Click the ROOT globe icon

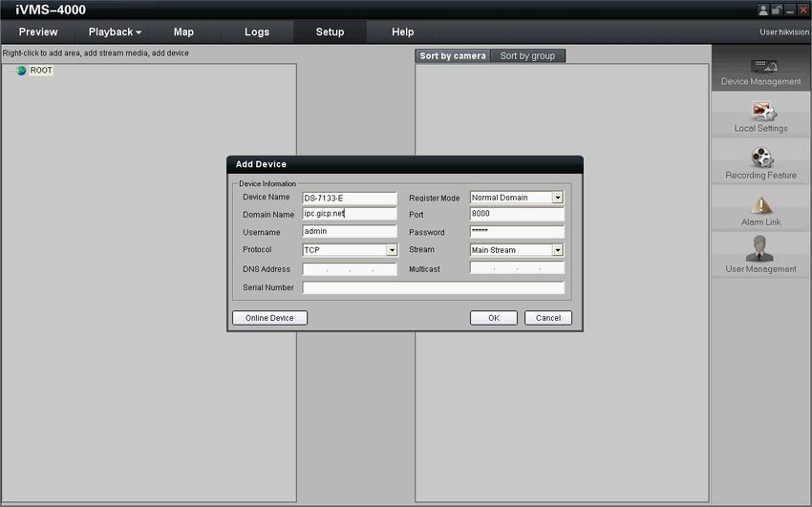(x=21, y=71)
